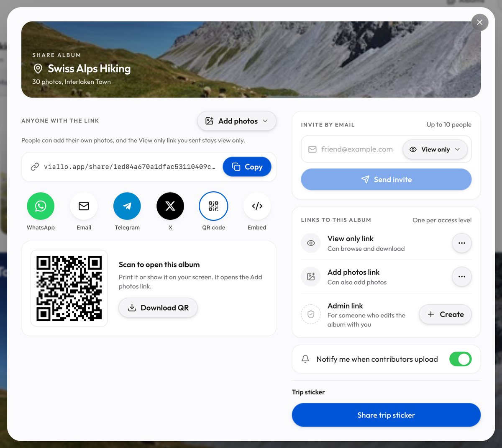
Task: Click the bell icon for upload notifications
Action: [x=305, y=359]
